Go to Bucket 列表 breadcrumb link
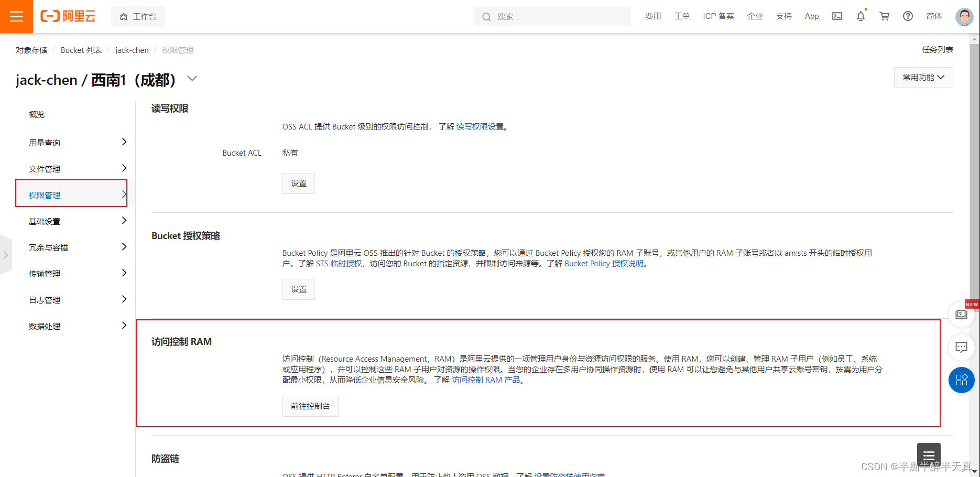This screenshot has width=980, height=477. [x=81, y=50]
